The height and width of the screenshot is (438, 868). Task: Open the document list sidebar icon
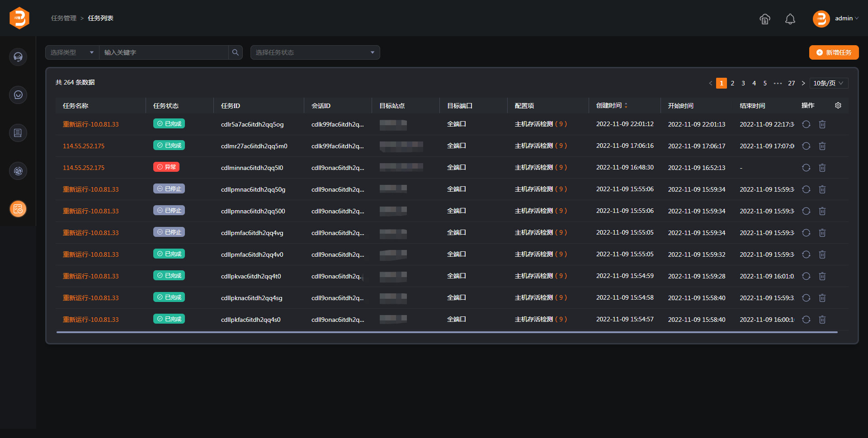(x=18, y=133)
